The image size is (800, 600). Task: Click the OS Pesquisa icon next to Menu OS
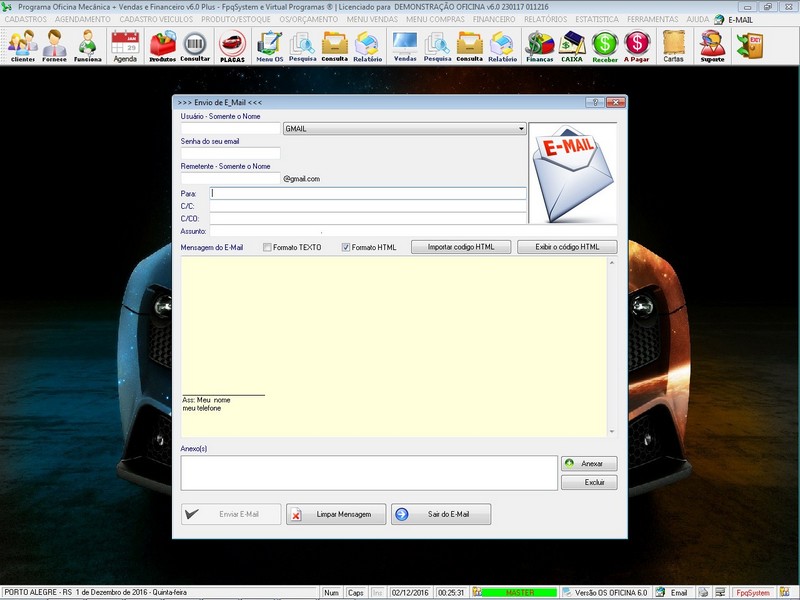point(303,45)
